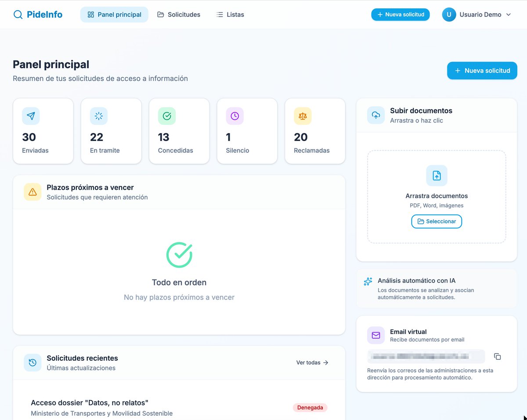Image resolution: width=527 pixels, height=420 pixels.
Task: Click the envelope Email virtual icon
Action: (x=376, y=335)
